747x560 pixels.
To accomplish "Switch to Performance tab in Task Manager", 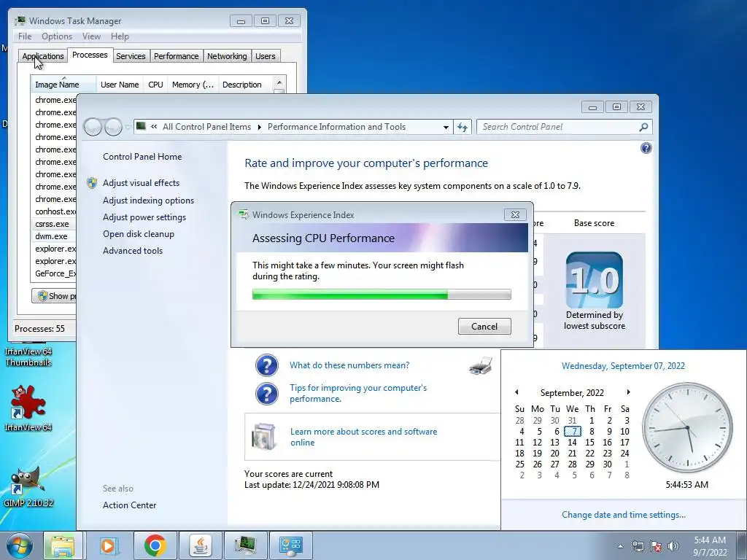I will (x=176, y=56).
